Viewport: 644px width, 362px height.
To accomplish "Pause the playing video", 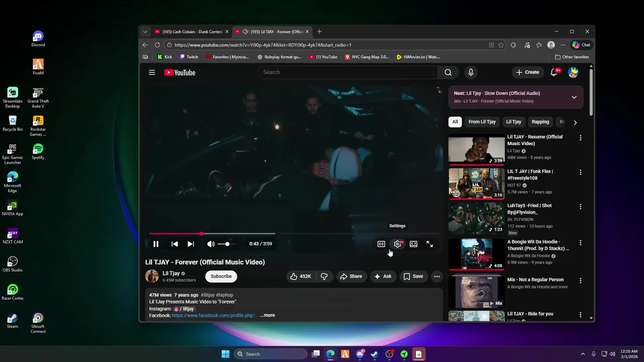I will click(x=156, y=244).
